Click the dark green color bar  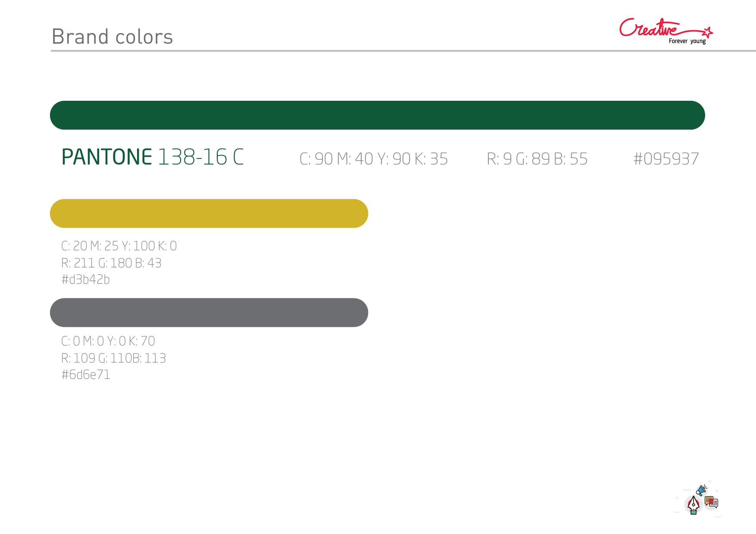click(377, 115)
